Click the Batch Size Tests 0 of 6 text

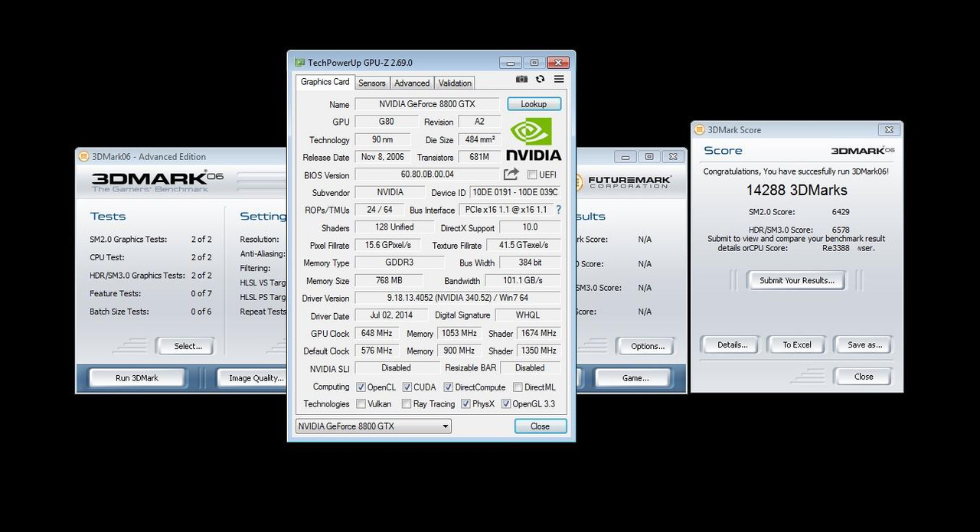pos(201,312)
